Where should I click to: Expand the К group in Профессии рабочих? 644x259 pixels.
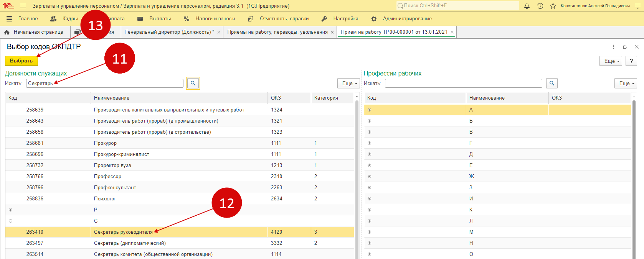pyautogui.click(x=370, y=210)
